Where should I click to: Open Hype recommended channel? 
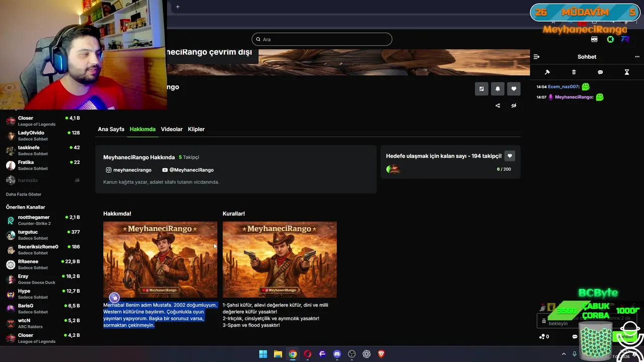click(43, 294)
